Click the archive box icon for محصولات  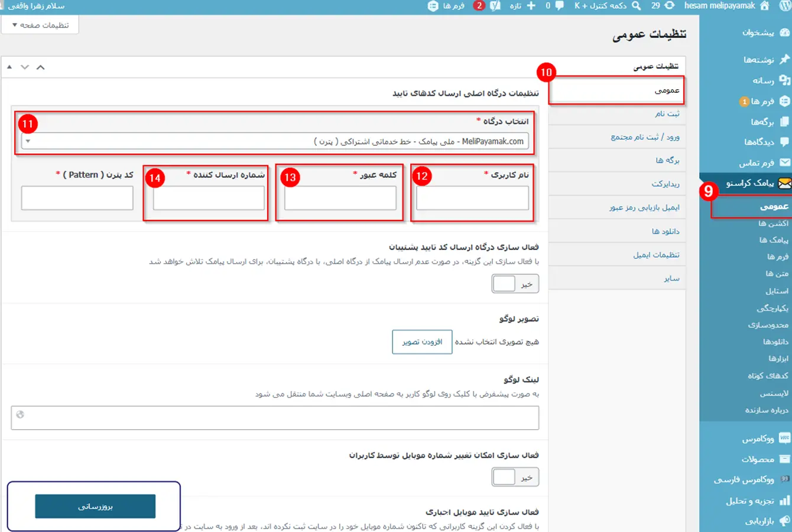[x=784, y=459]
